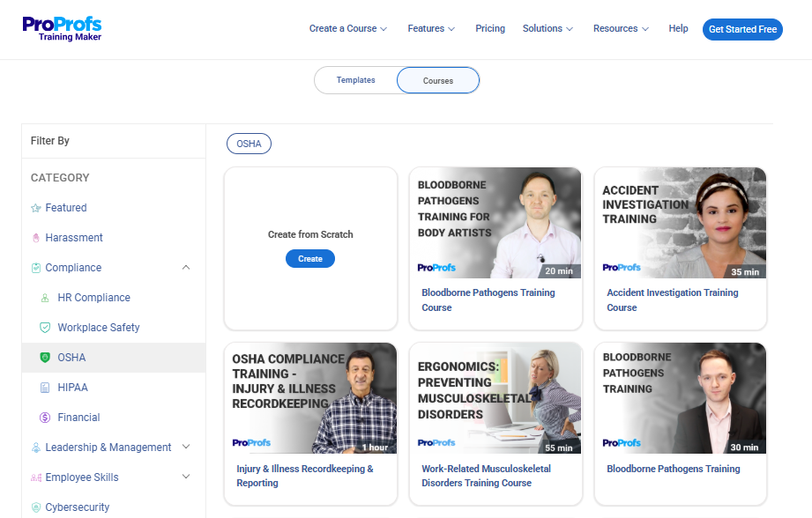812x518 pixels.
Task: Click the Harassment category icon
Action: point(36,238)
